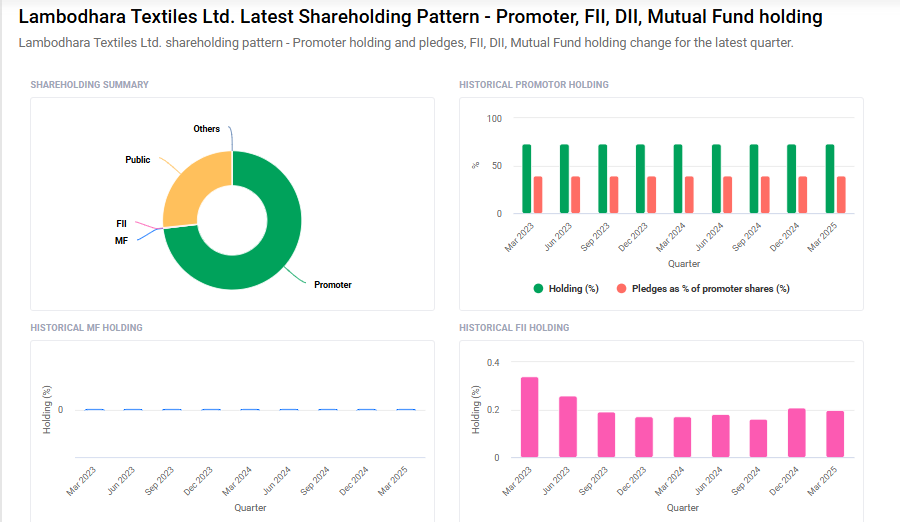Screen dimensions: 900x522
Task: Click the Mar 2025 red promoter pledge bar
Action: tap(841, 195)
